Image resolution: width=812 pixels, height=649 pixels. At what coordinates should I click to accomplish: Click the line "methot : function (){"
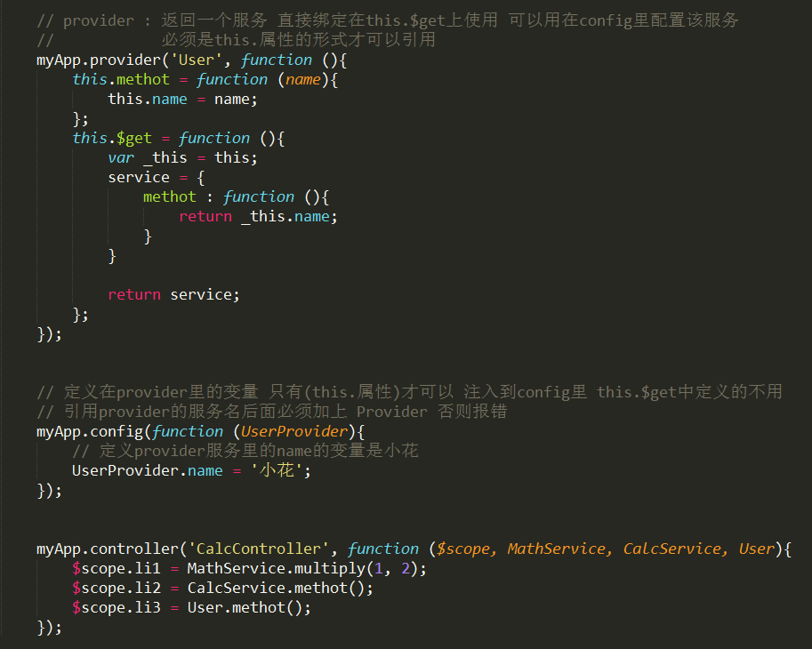coord(237,197)
